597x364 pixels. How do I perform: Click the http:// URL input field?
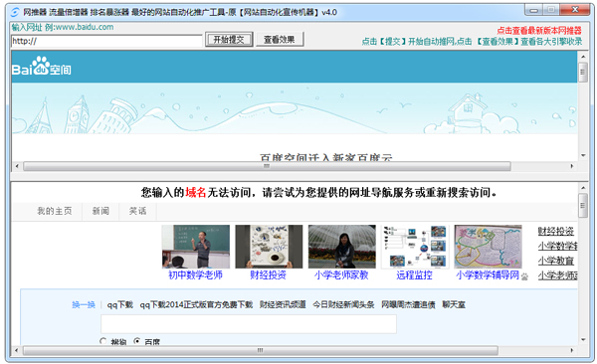point(106,41)
